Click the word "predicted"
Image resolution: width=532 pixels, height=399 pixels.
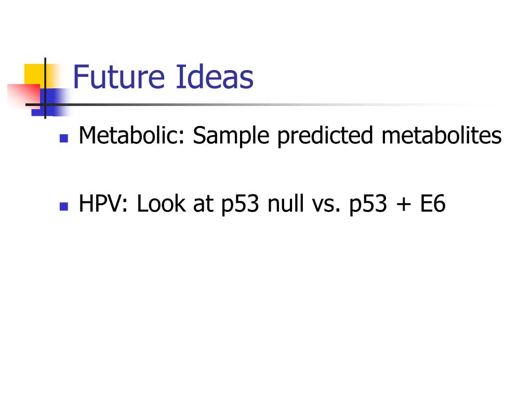pyautogui.click(x=325, y=136)
